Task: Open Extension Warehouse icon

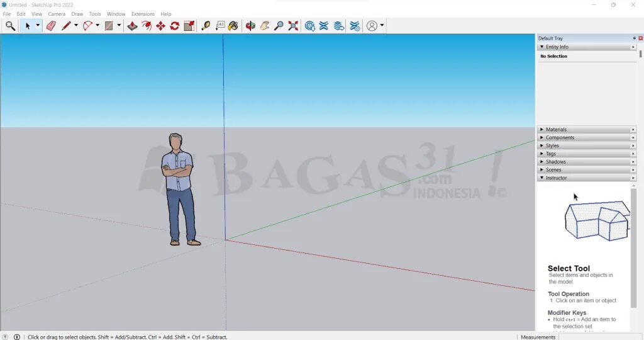Action: [x=324, y=26]
